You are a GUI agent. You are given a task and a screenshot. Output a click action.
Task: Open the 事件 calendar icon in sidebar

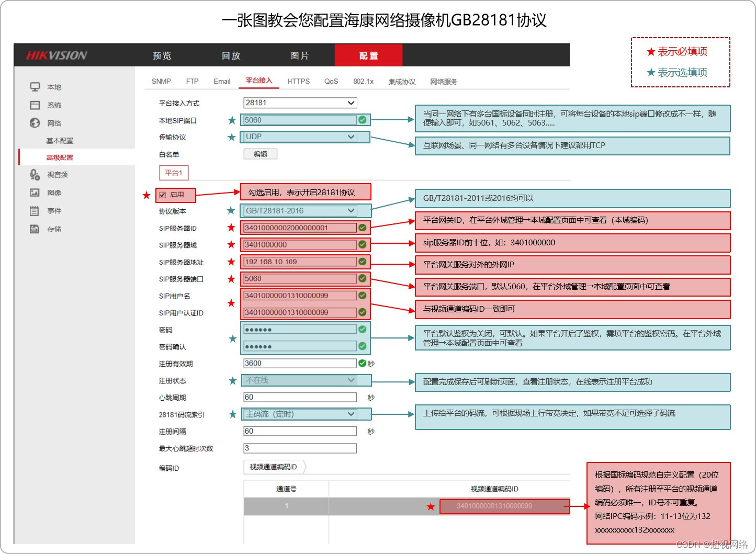click(x=35, y=211)
